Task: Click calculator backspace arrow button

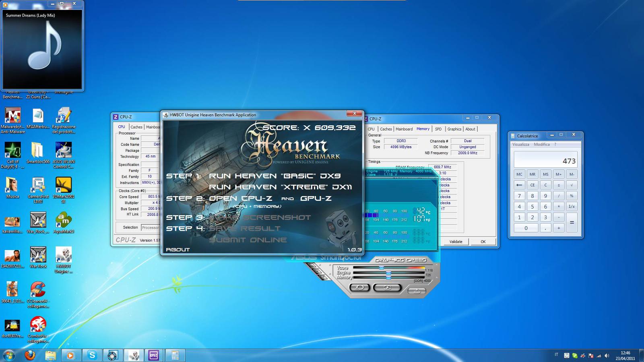Action: (519, 185)
